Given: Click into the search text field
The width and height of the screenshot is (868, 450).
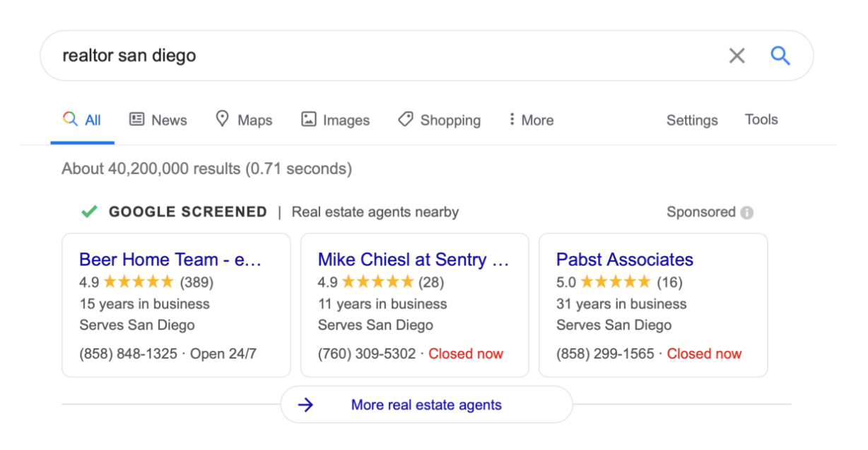Looking at the screenshot, I should click(382, 56).
